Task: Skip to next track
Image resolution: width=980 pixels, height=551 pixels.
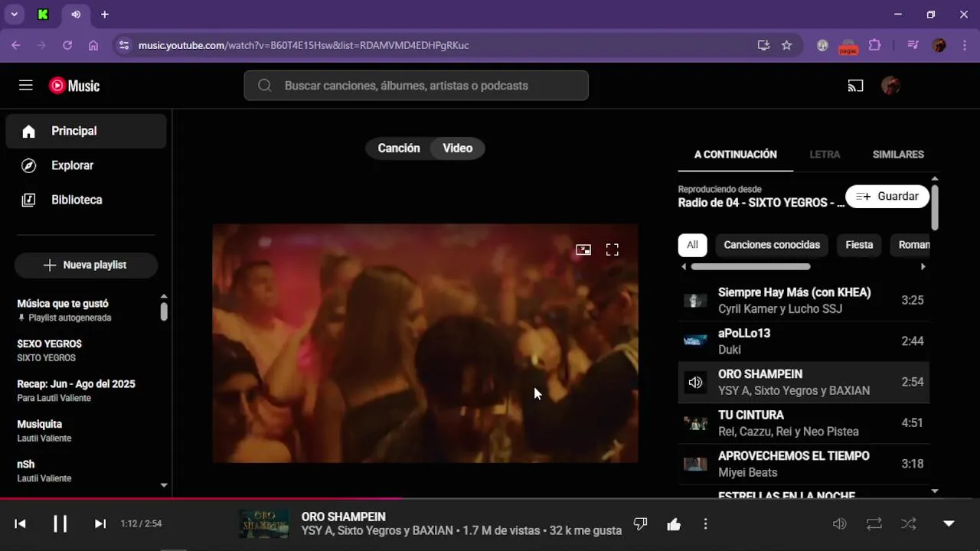Action: coord(100,523)
